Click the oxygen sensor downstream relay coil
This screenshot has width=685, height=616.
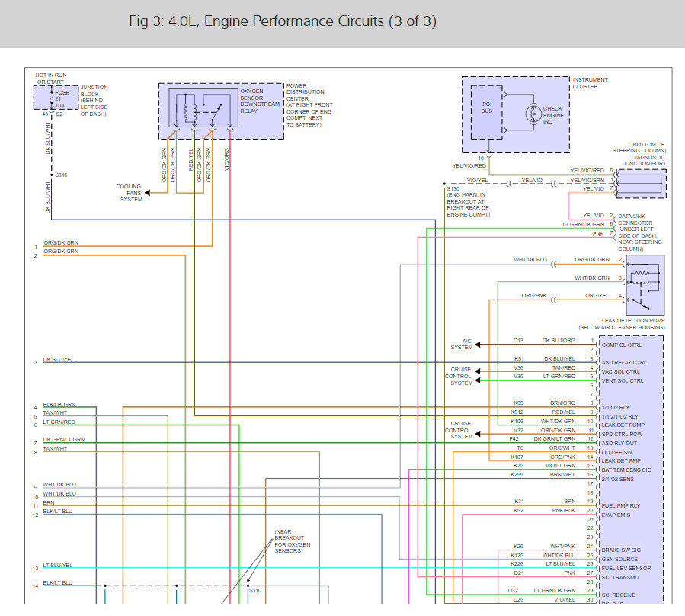pyautogui.click(x=186, y=112)
